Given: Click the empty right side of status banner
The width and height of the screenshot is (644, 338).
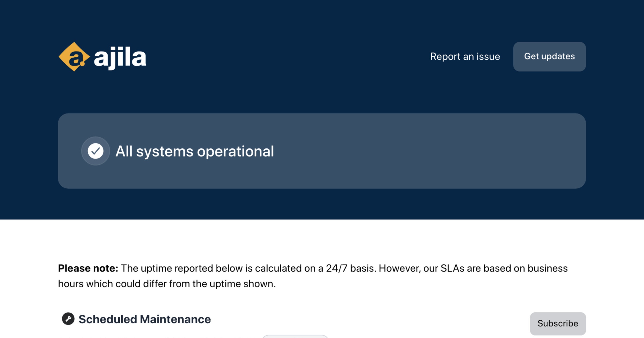Looking at the screenshot, I should 456,151.
